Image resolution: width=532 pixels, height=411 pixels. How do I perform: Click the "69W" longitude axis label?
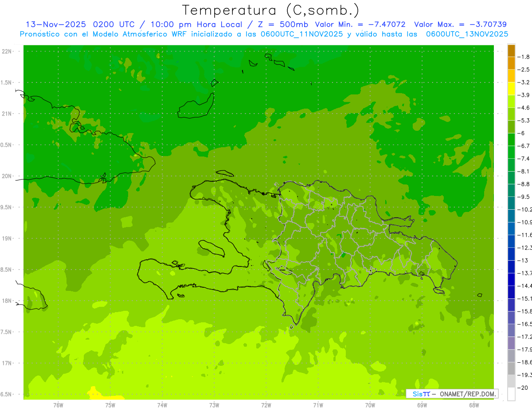click(x=422, y=405)
